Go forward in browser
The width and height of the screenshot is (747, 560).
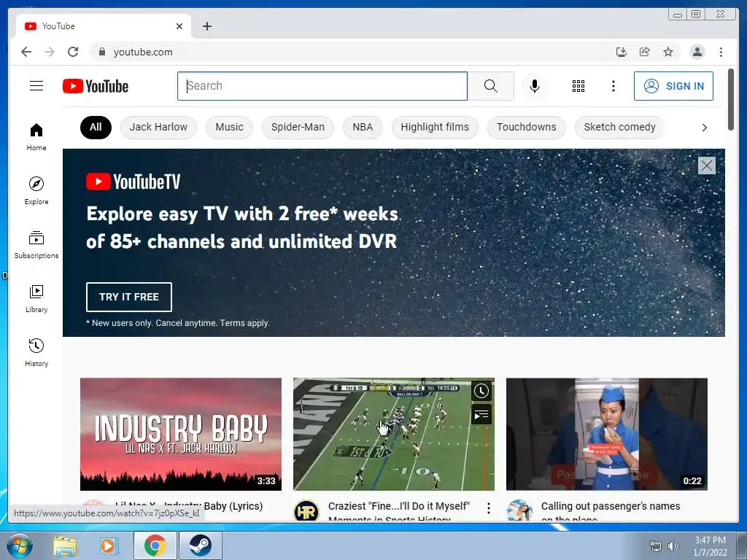[50, 52]
